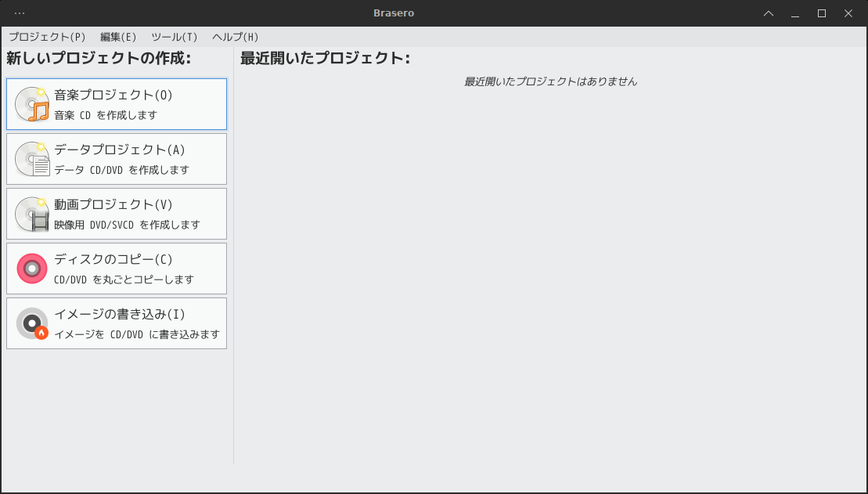This screenshot has width=868, height=494.
Task: Select 動画プロジェクト(V) title text
Action: [x=113, y=204]
